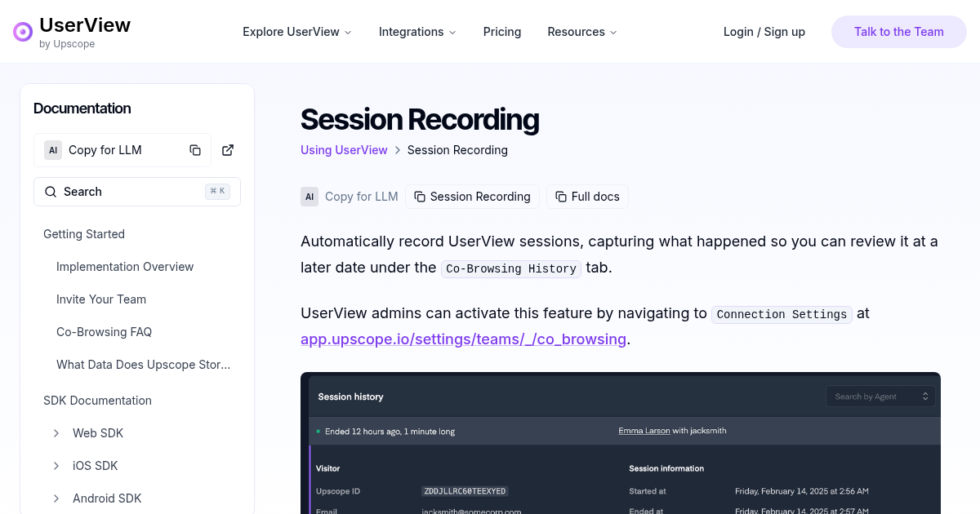Click copy icon in Session Recording button
The width and height of the screenshot is (980, 514).
(420, 197)
